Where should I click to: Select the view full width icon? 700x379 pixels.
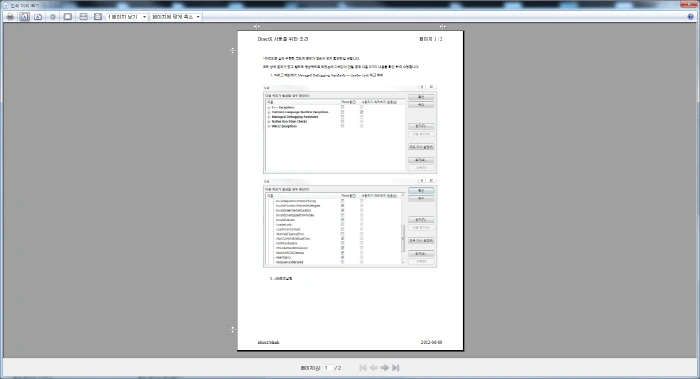click(x=83, y=17)
